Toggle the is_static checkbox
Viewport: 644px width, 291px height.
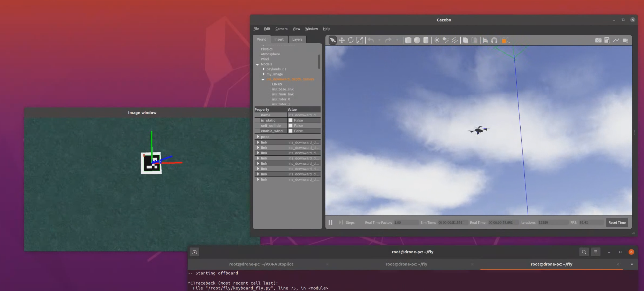click(x=290, y=120)
